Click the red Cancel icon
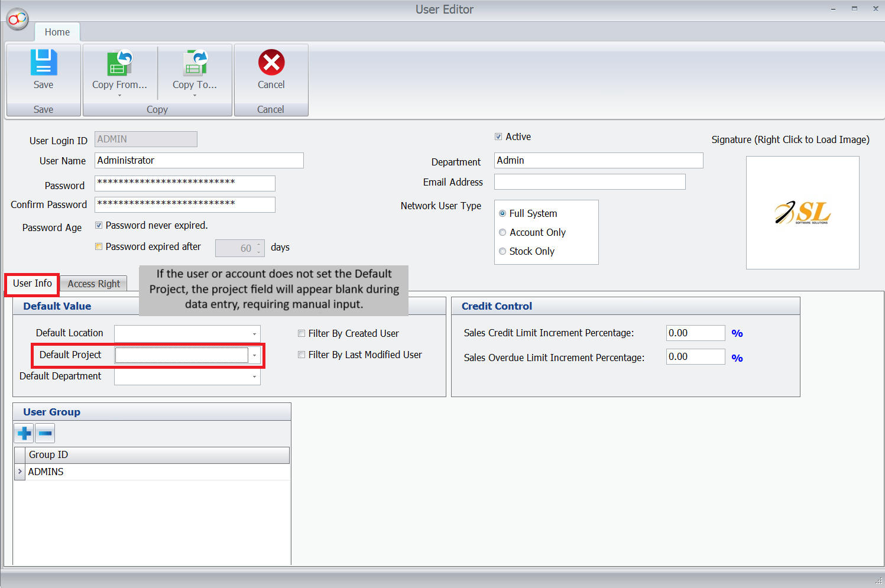 (x=271, y=63)
